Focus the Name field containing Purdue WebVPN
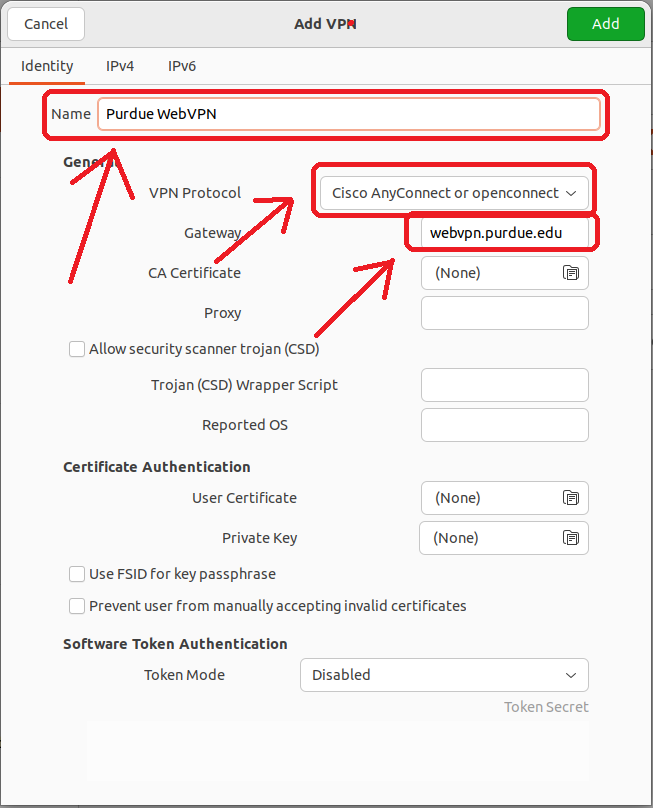 click(x=348, y=114)
